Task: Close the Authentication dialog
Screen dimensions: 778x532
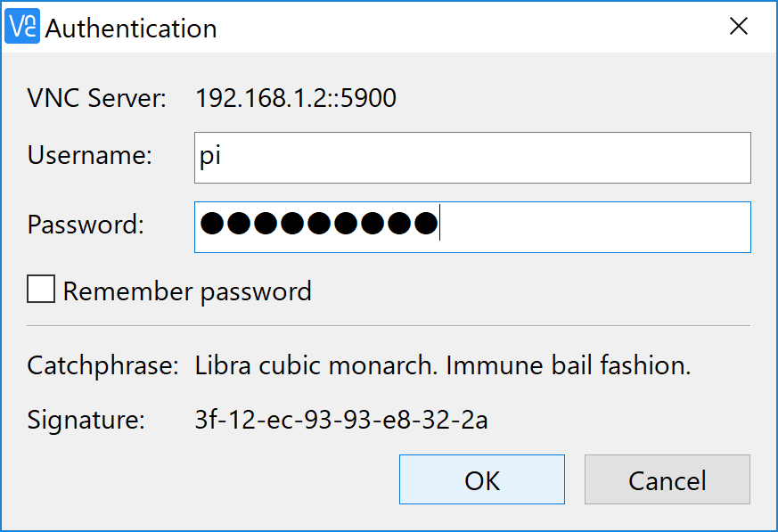Action: (x=739, y=26)
